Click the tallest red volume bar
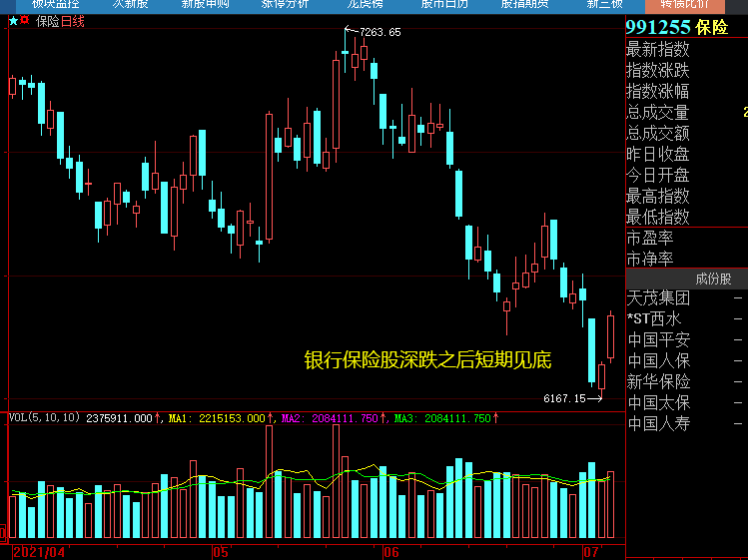 336,481
